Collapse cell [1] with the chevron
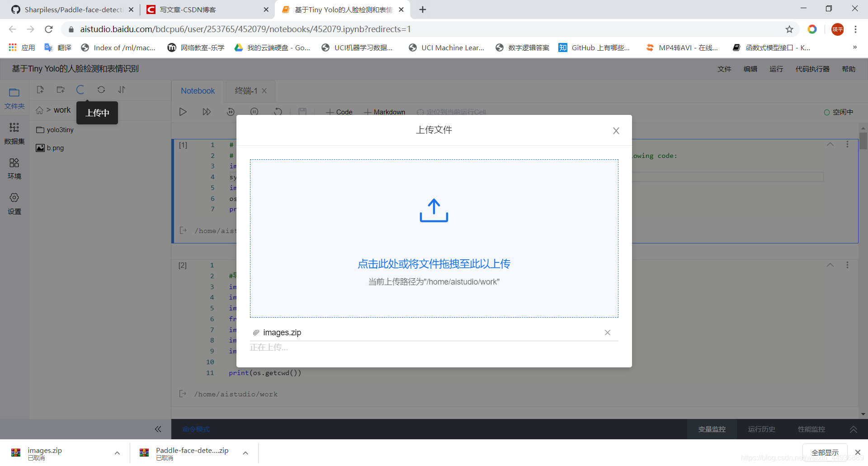 point(830,144)
